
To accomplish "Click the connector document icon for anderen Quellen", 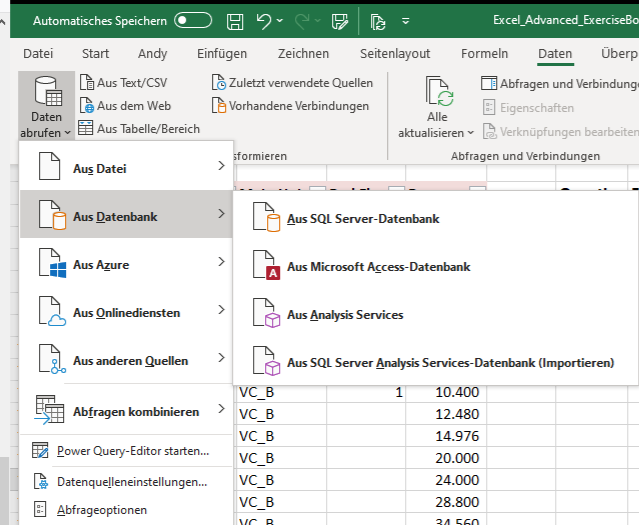I will coord(52,359).
